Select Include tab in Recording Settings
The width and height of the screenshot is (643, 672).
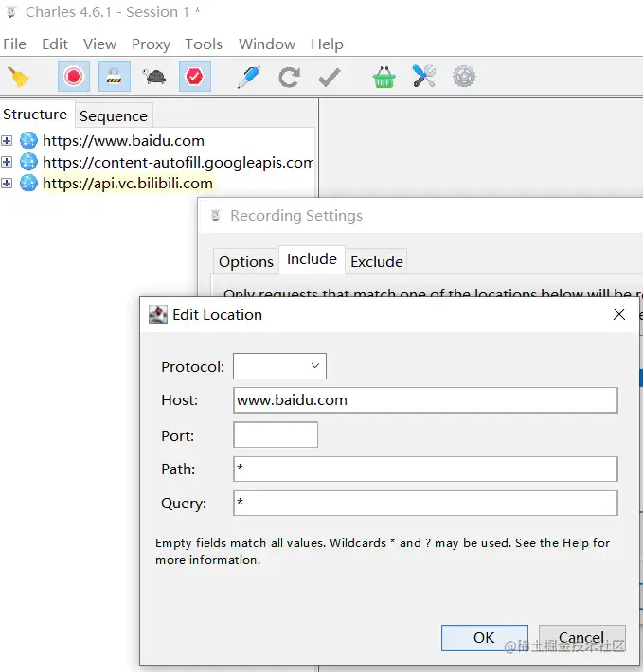coord(312,259)
